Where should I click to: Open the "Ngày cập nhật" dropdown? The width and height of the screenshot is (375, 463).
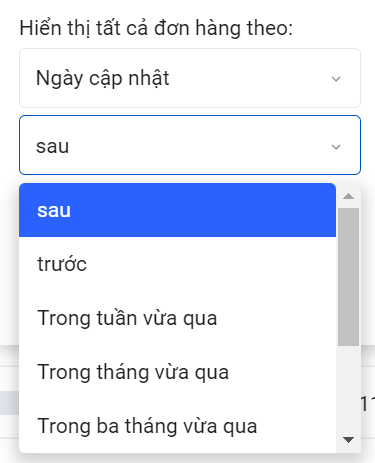click(x=190, y=78)
